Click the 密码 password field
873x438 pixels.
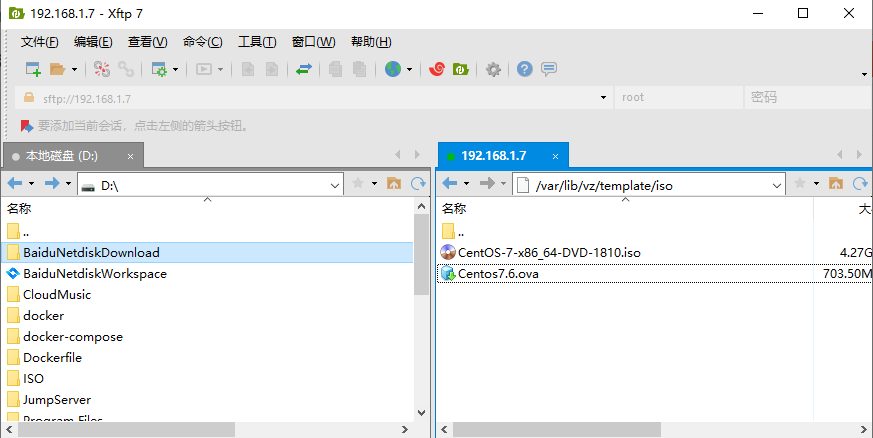tap(807, 97)
